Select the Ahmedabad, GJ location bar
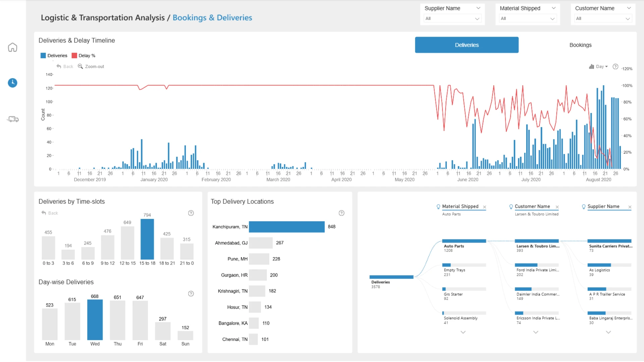The height and width of the screenshot is (362, 644). tap(261, 243)
